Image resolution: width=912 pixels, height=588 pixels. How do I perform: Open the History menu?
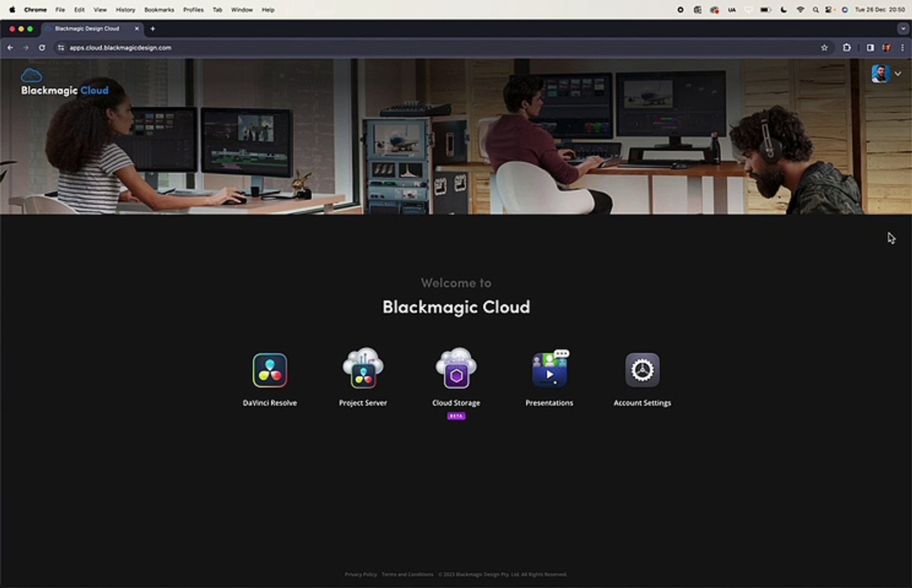pyautogui.click(x=125, y=10)
